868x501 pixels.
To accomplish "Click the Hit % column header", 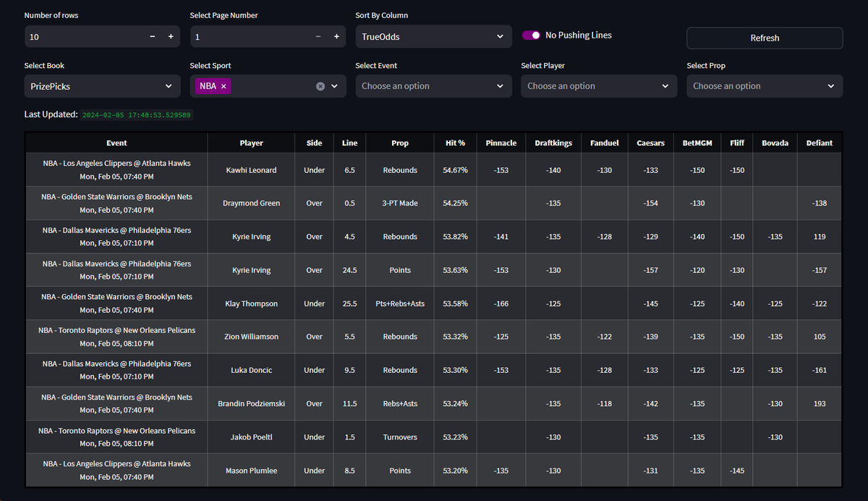I will [455, 143].
